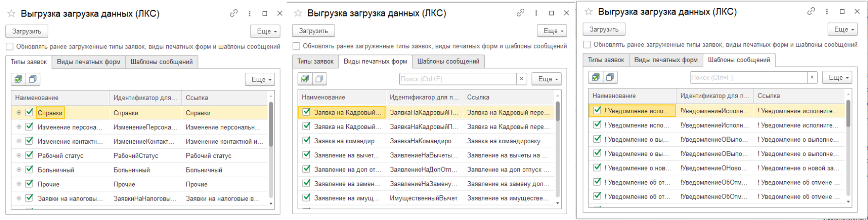
Task: Toggle the Уведомление о нов... row checkbox
Action: [x=597, y=168]
